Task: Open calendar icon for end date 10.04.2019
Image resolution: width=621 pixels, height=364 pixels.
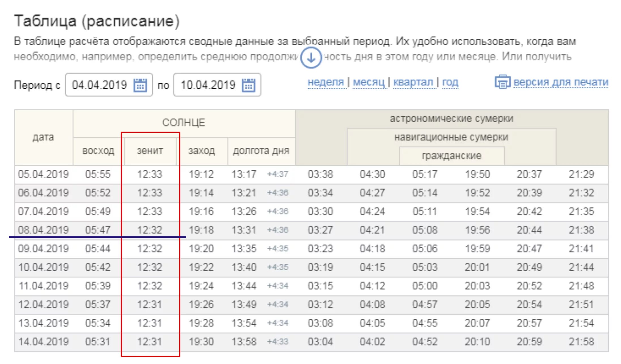Action: [x=249, y=85]
